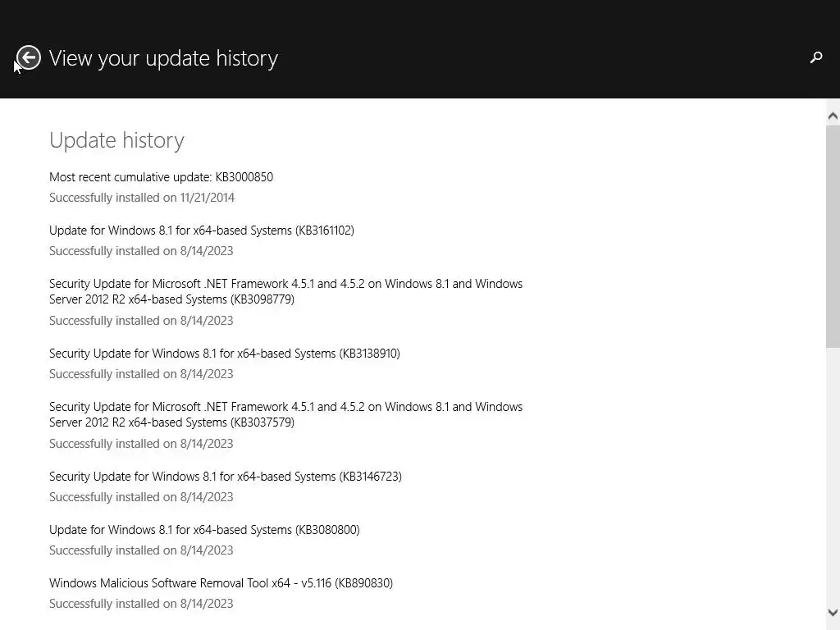Viewport: 840px width, 630px height.
Task: Click the scrollbar down arrow
Action: tap(833, 613)
